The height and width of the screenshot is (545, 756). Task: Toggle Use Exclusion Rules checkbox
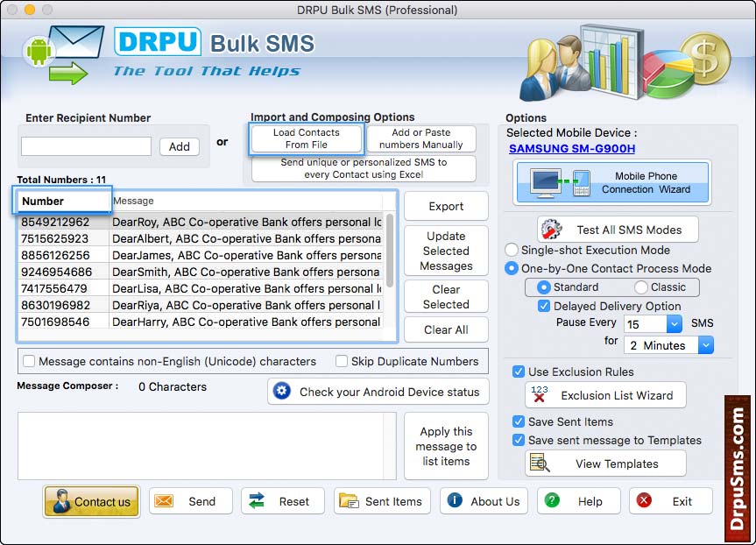[x=519, y=372]
